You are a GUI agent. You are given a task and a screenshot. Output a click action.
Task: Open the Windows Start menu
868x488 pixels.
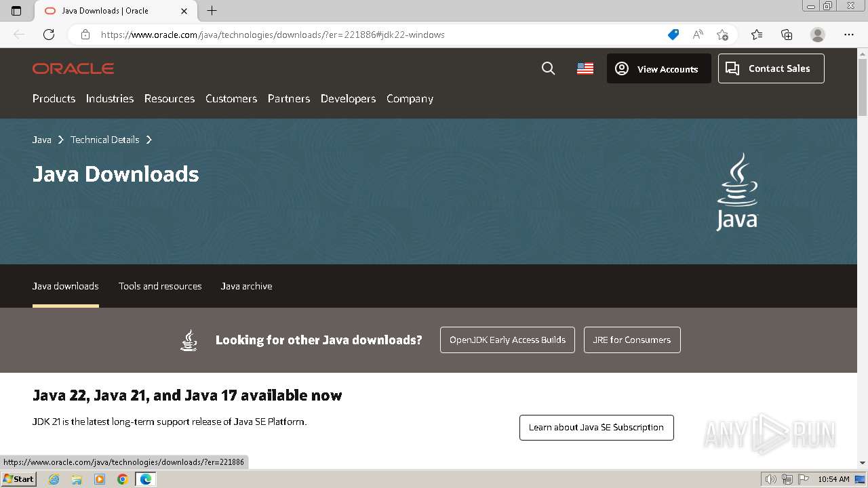click(x=18, y=479)
